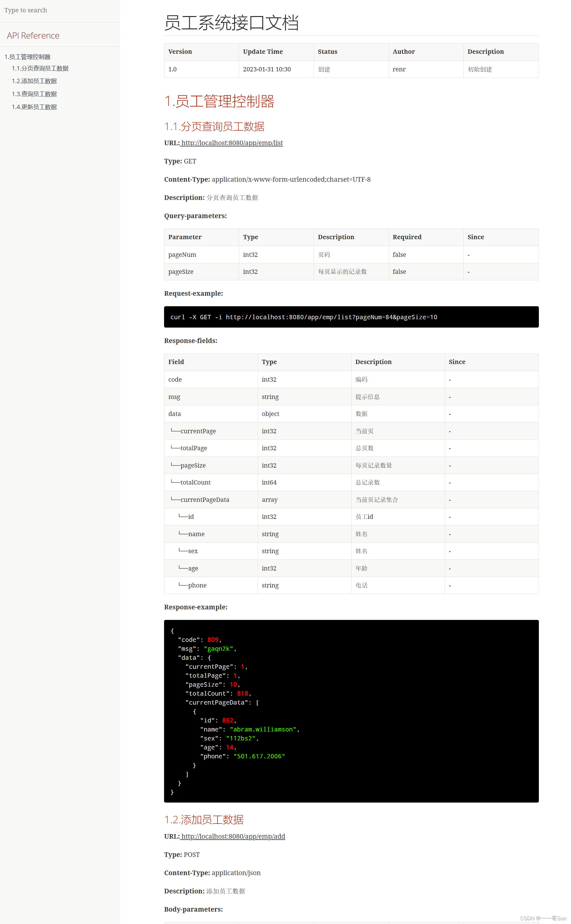Click the Content-Type application/json text
Viewport: 571px width, 924px height.
[212, 873]
